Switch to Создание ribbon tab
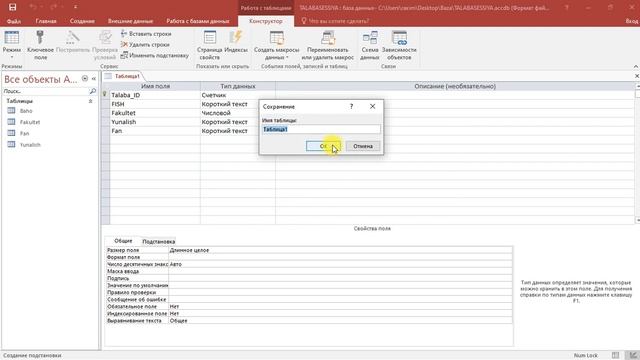 [82, 21]
